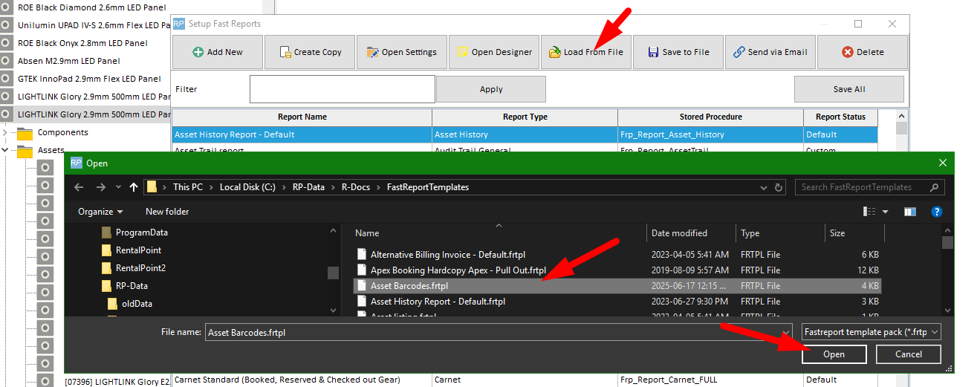Change the view layout icon
The width and height of the screenshot is (980, 387).
point(869,212)
